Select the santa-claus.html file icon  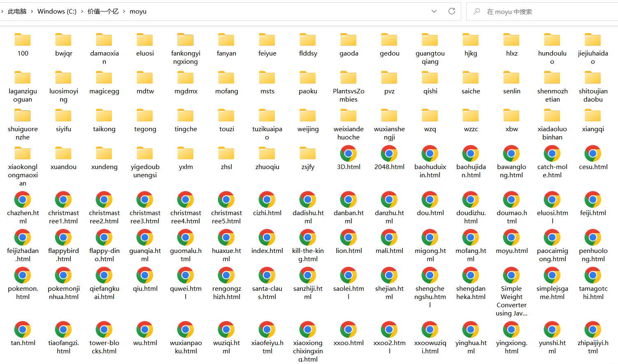pyautogui.click(x=267, y=275)
